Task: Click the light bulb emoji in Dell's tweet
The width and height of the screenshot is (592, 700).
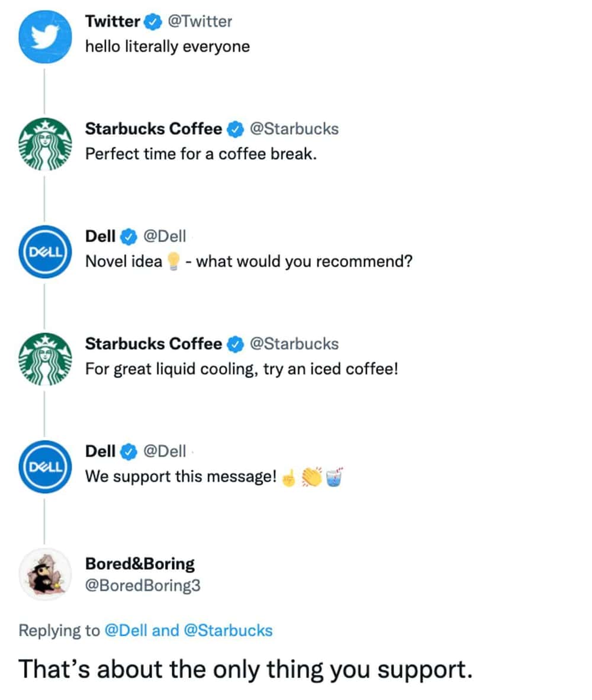Action: (x=172, y=262)
